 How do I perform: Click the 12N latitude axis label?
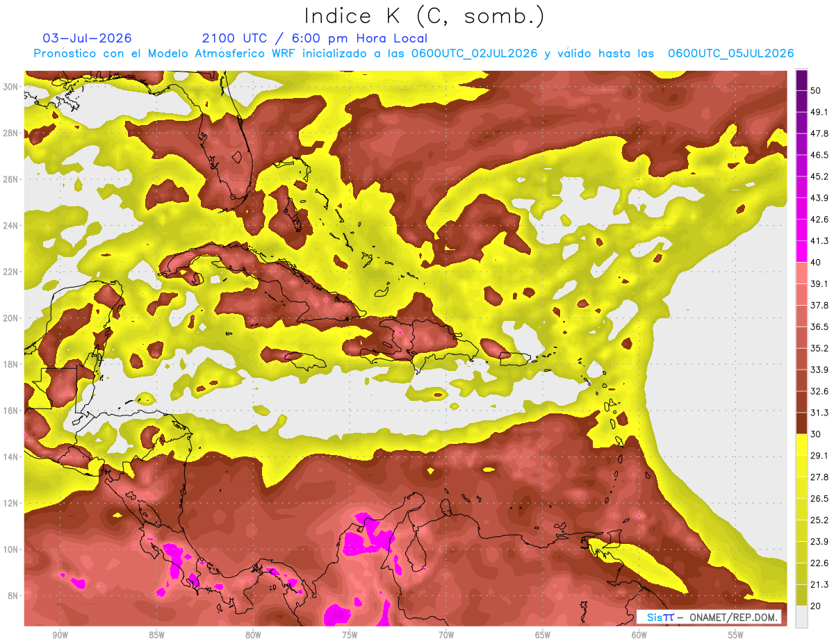(10, 503)
